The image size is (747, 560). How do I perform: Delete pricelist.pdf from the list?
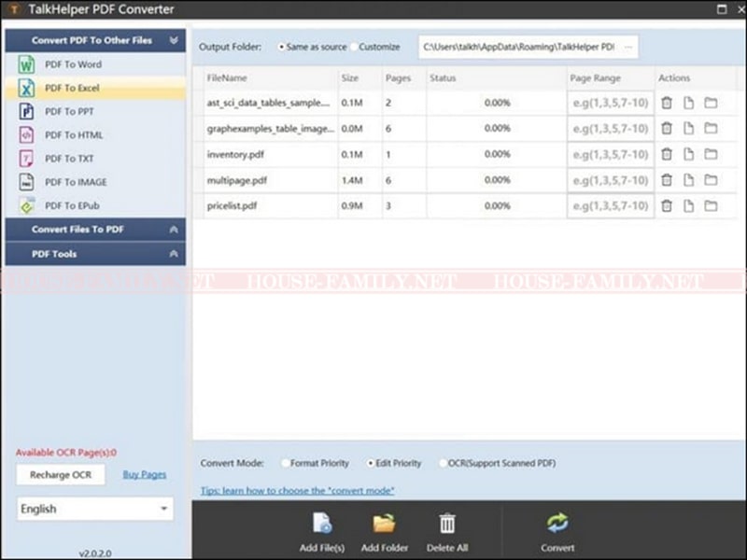(667, 205)
